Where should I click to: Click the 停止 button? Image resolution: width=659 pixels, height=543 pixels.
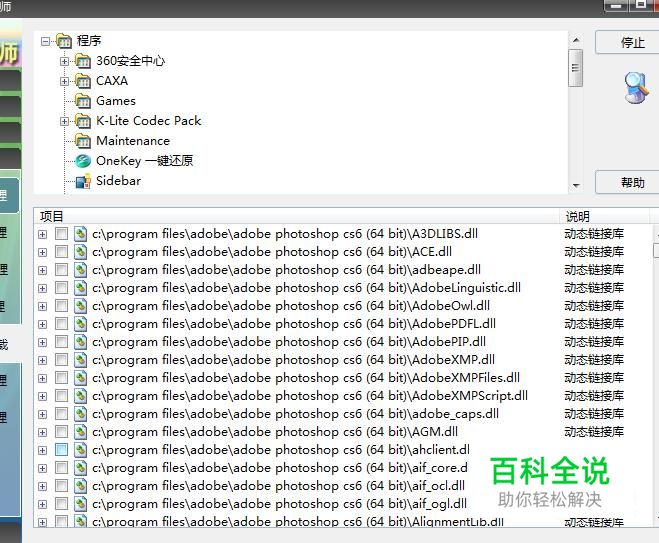click(627, 42)
